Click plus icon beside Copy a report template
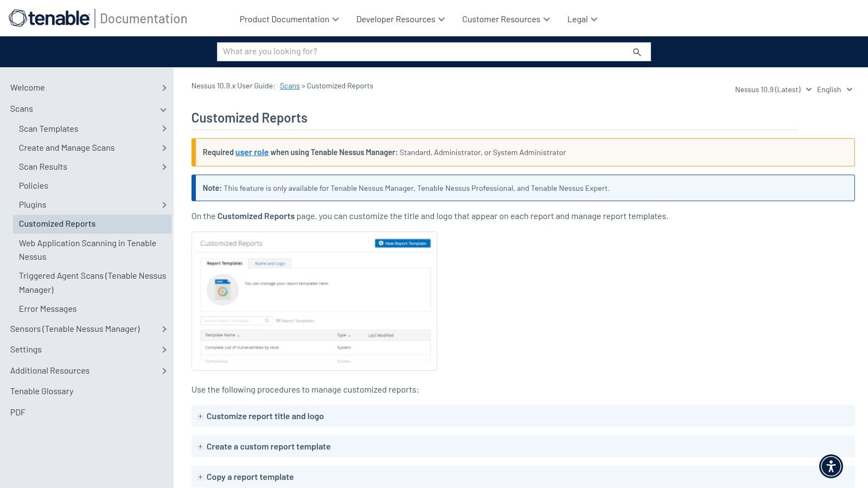 (x=200, y=477)
